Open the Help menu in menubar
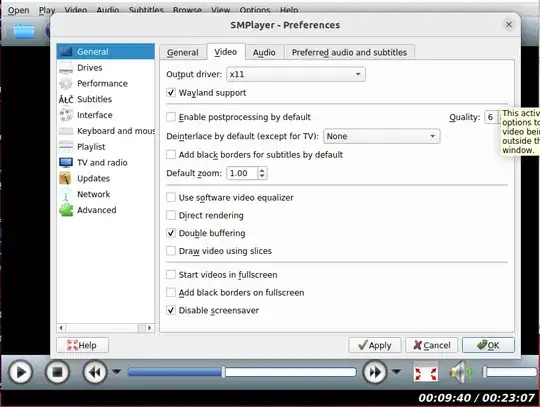 click(289, 10)
